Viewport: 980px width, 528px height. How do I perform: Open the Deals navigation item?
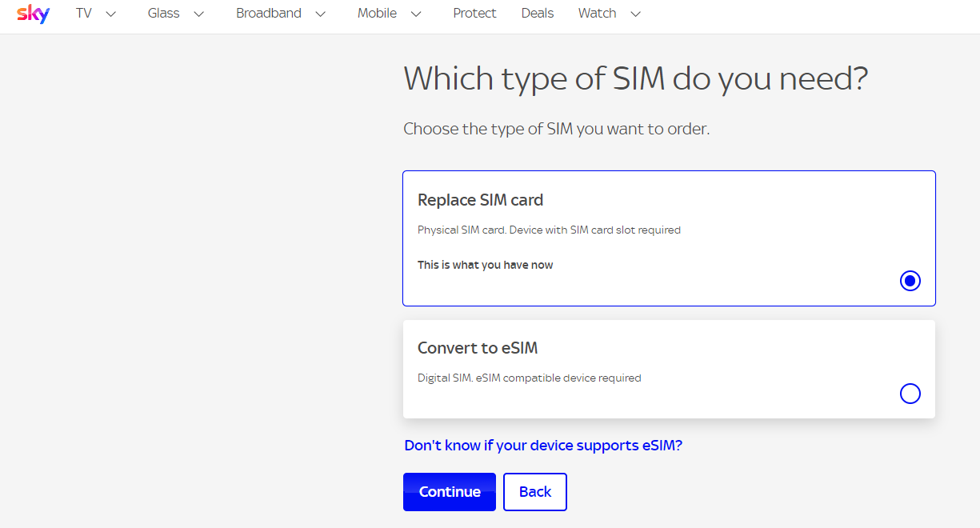(538, 14)
